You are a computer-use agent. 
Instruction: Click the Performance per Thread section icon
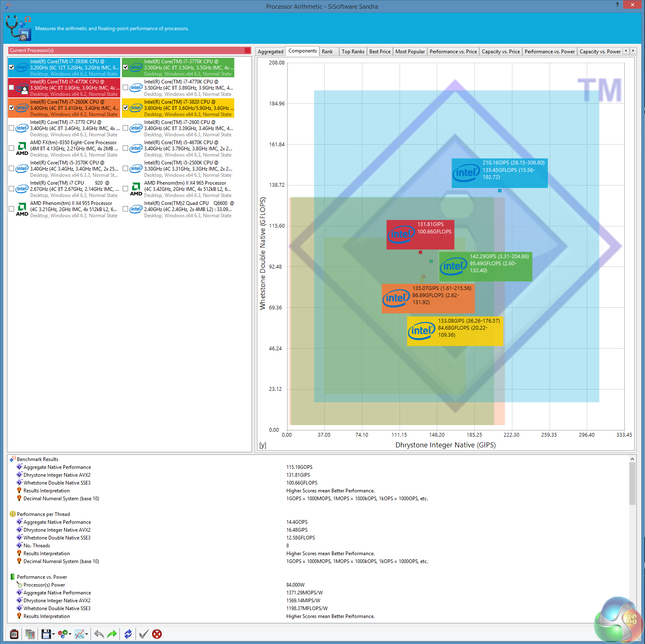(x=12, y=514)
